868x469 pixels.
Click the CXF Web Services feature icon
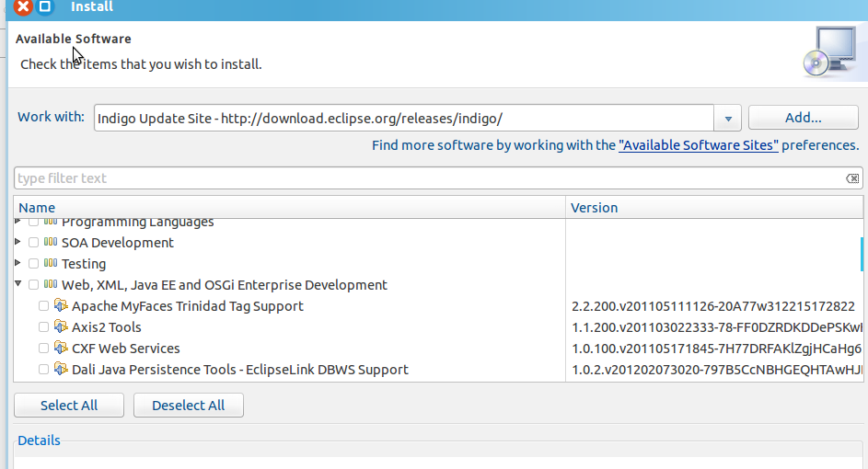click(x=61, y=349)
